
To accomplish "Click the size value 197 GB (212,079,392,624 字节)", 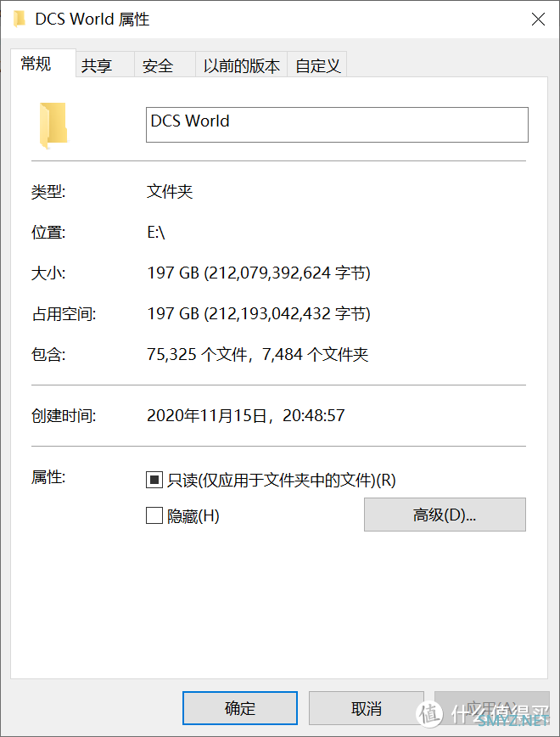I will pyautogui.click(x=259, y=273).
